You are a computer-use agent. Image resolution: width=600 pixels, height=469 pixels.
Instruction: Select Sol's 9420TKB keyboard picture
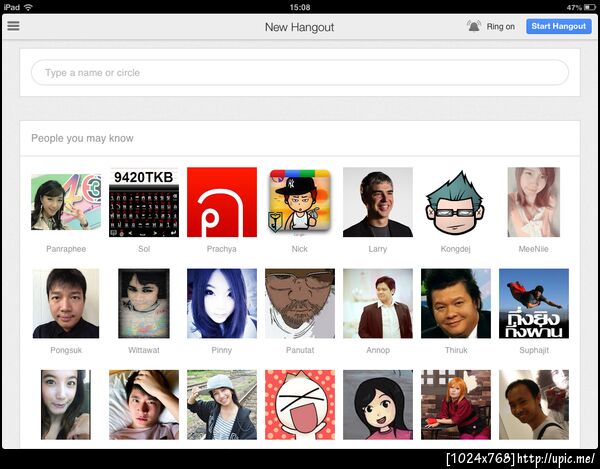click(144, 202)
